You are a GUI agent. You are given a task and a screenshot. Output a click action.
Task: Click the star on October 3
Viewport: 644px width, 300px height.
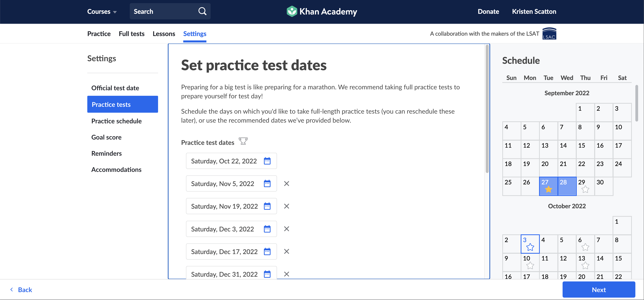tap(530, 247)
